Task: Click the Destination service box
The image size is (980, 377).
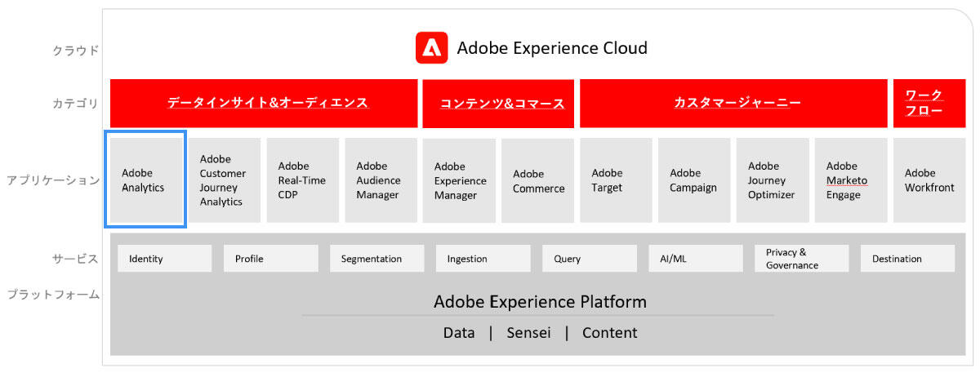Action: coord(907,259)
